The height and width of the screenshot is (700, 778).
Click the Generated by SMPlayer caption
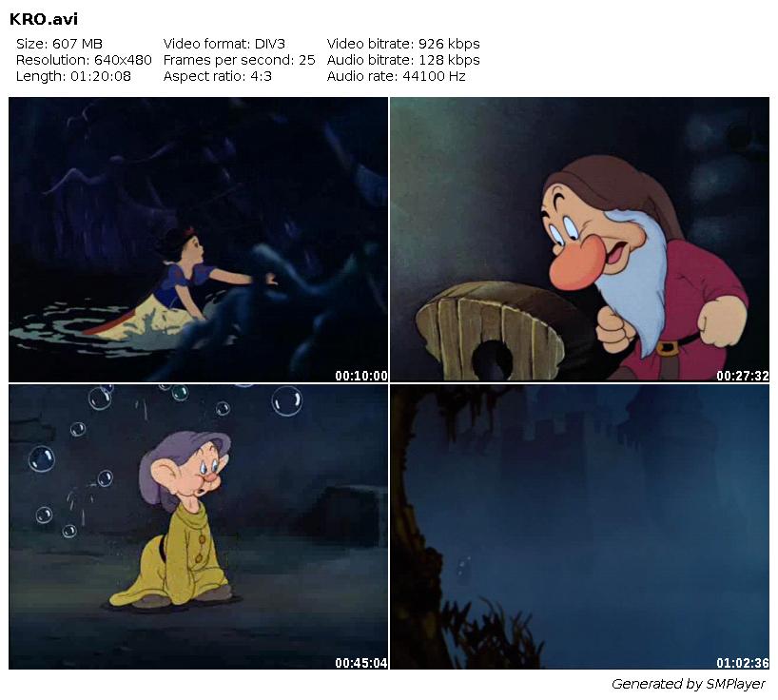click(689, 684)
